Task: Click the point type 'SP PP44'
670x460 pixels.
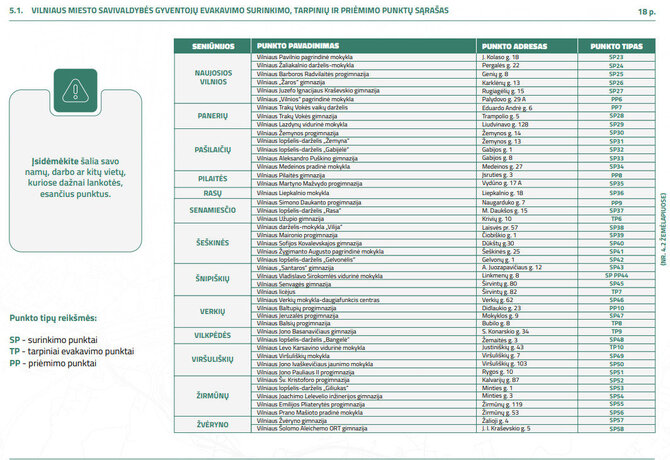Action: click(x=616, y=275)
